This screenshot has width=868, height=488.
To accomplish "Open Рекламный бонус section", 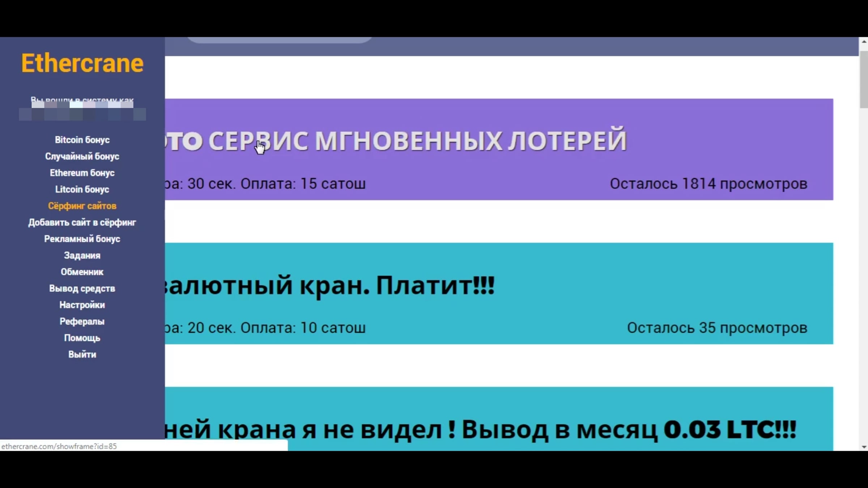I will (x=82, y=239).
